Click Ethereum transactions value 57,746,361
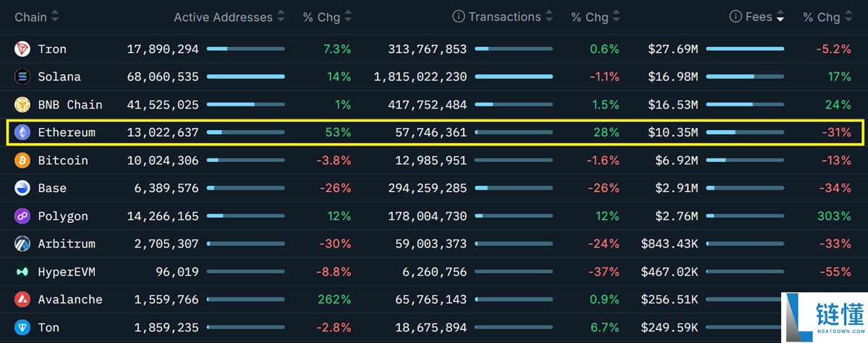This screenshot has height=343, width=868. pyautogui.click(x=431, y=132)
